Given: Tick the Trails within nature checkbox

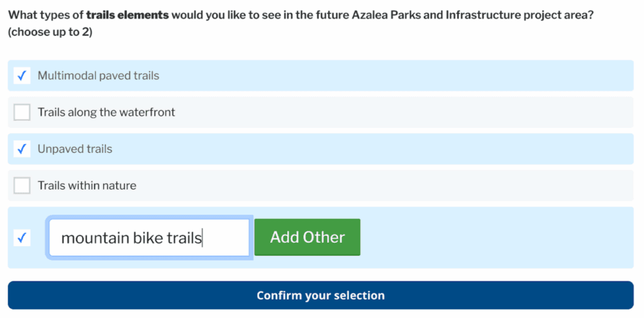Looking at the screenshot, I should (22, 186).
